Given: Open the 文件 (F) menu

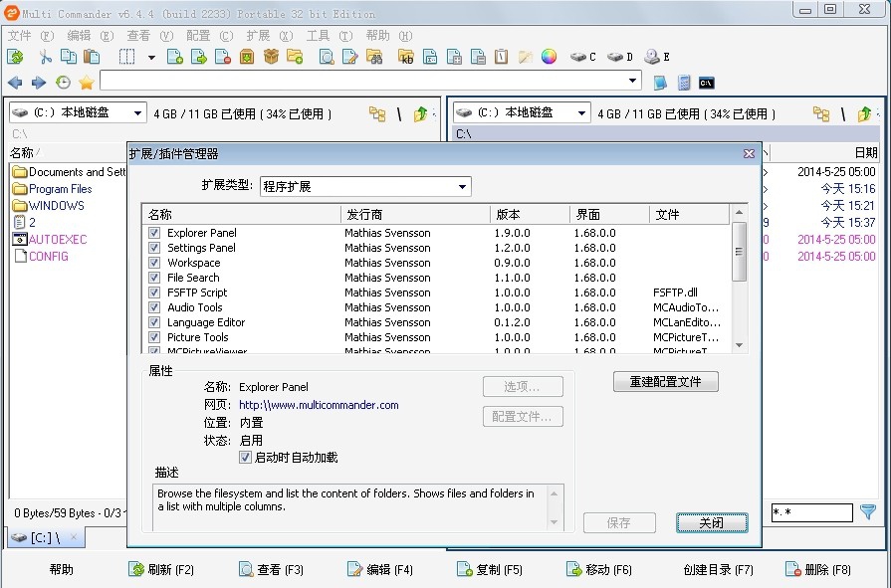Looking at the screenshot, I should [x=31, y=36].
